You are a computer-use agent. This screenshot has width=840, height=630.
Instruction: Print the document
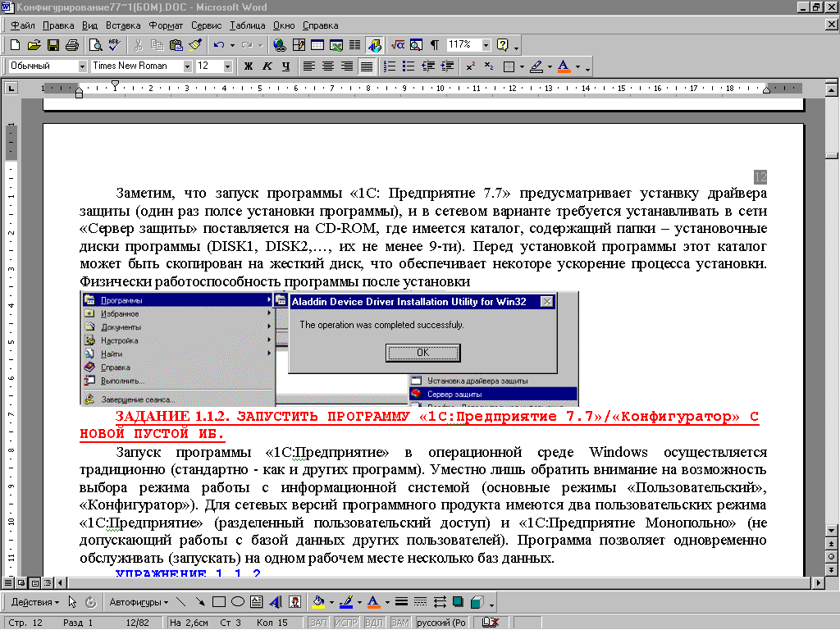[72, 45]
